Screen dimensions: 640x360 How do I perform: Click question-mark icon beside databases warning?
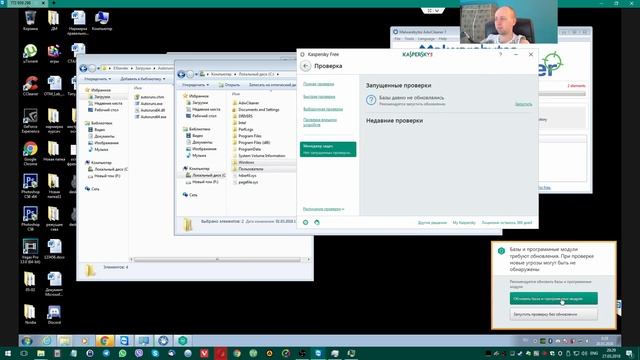click(371, 100)
